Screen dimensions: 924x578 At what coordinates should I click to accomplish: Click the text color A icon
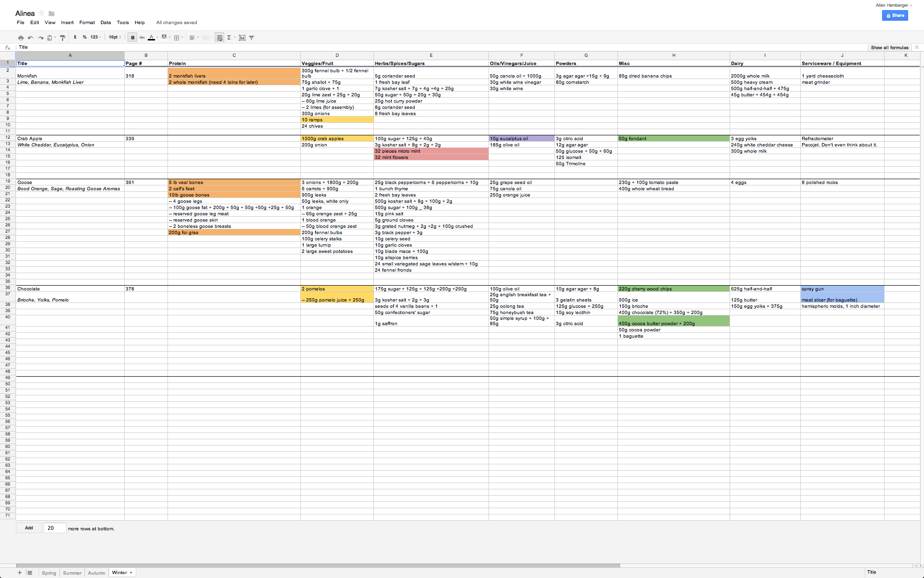(151, 37)
